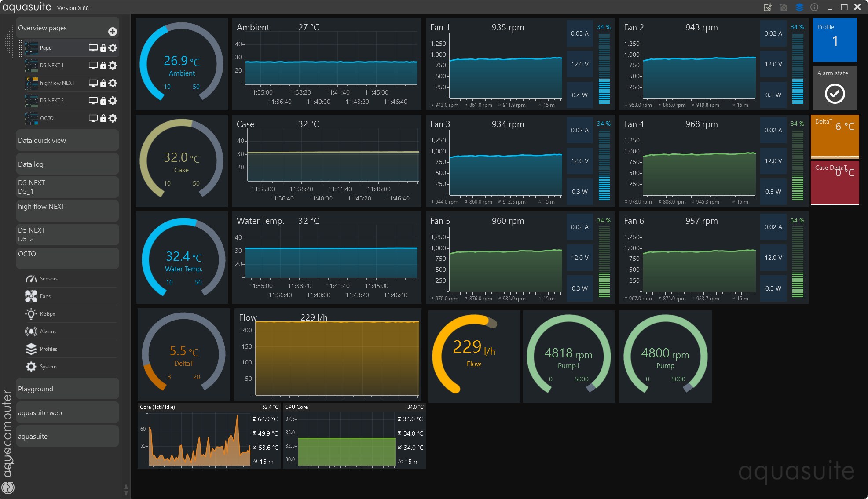
Task: Expand the D5 NEXT D5_1 device section
Action: click(67, 187)
